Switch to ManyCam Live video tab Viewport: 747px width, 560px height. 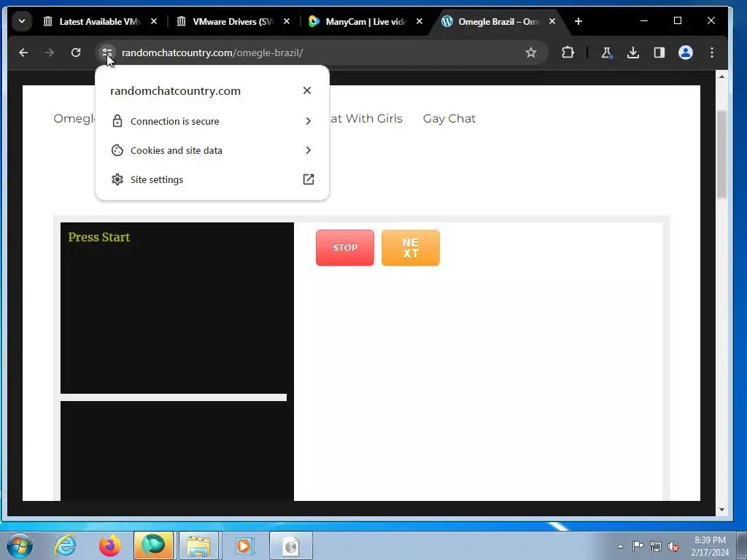(366, 21)
